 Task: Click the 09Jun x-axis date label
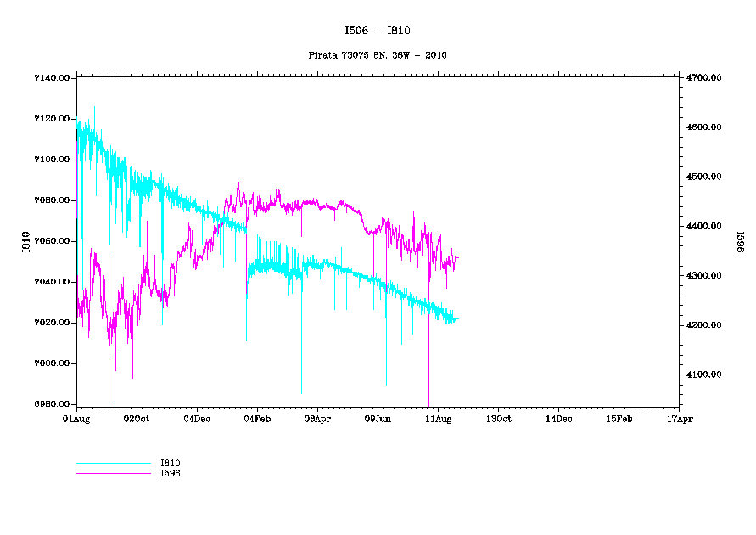coord(378,419)
